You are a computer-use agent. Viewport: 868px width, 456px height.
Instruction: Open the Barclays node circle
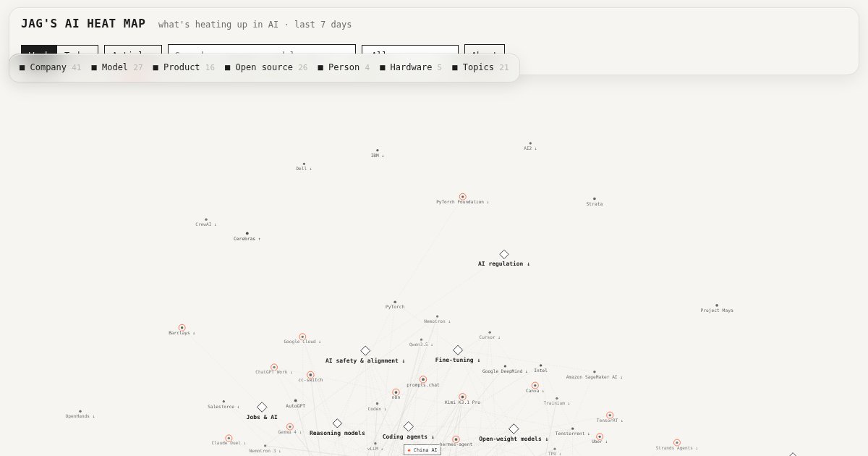click(182, 327)
